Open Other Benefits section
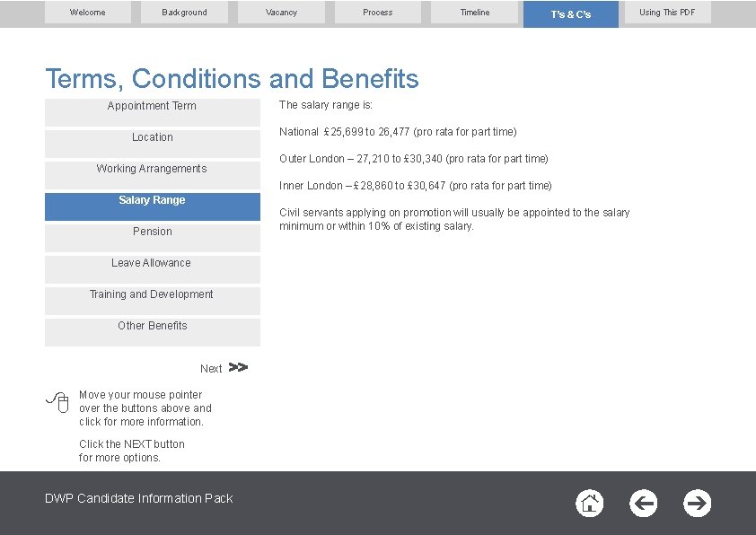 [x=153, y=332]
